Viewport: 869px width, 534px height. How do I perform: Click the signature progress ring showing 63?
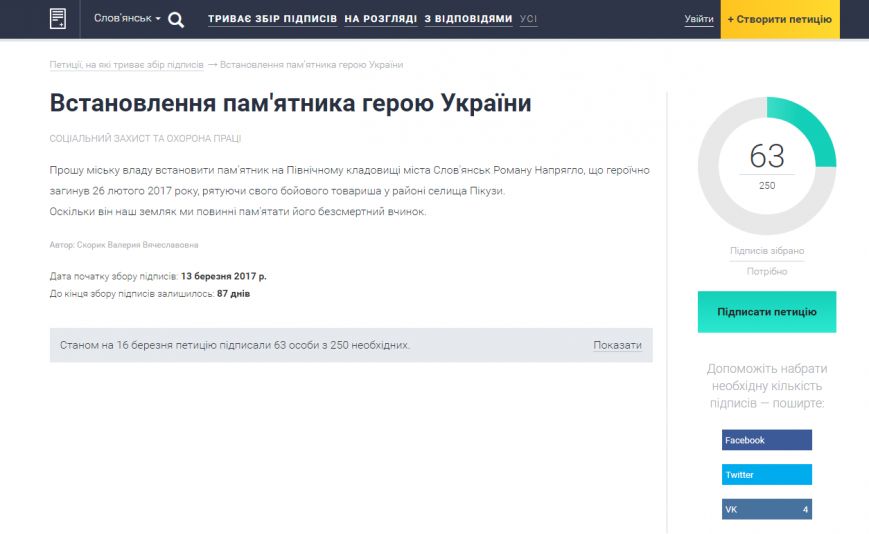[766, 166]
